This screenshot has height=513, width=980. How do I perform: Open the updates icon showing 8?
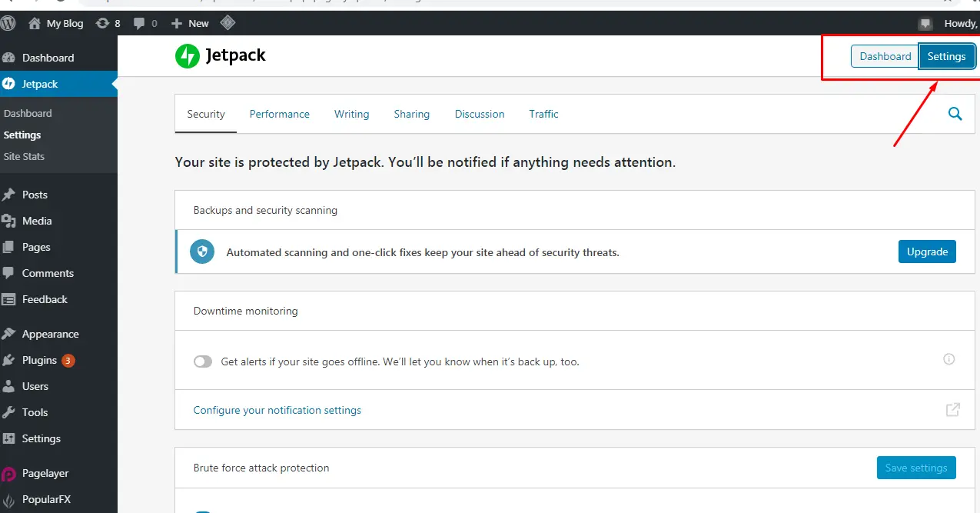point(102,23)
